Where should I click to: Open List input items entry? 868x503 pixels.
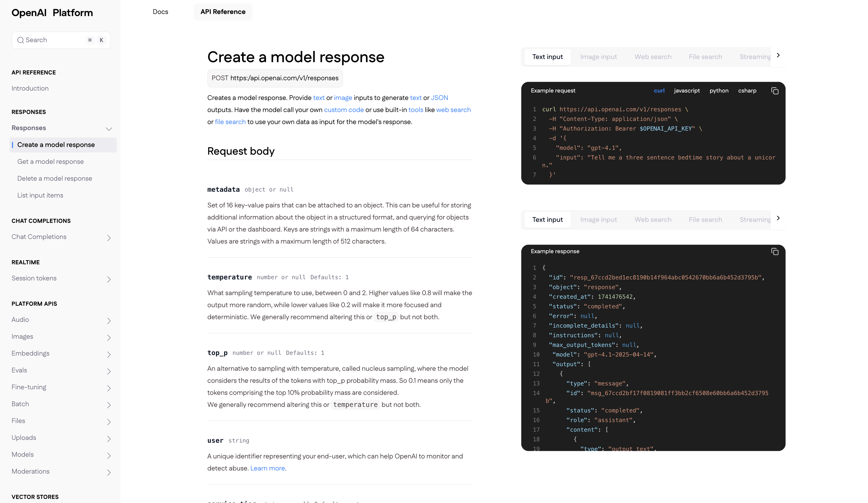click(x=40, y=195)
